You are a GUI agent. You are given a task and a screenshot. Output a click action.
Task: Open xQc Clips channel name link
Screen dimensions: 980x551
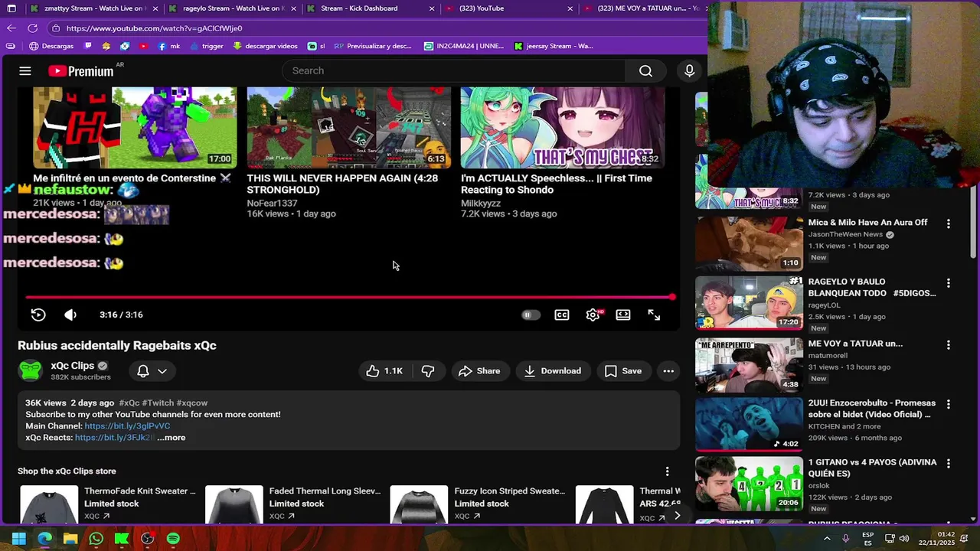pyautogui.click(x=72, y=366)
